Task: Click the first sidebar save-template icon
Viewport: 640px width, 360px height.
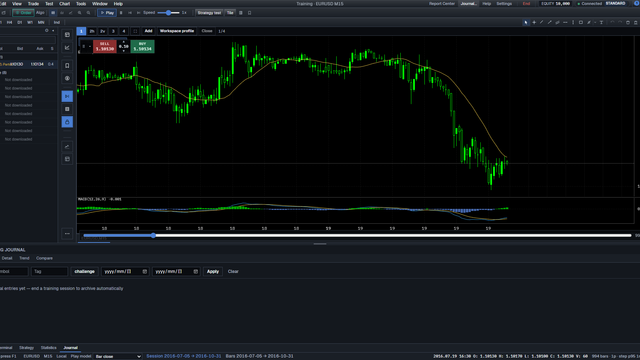Action: [x=67, y=35]
